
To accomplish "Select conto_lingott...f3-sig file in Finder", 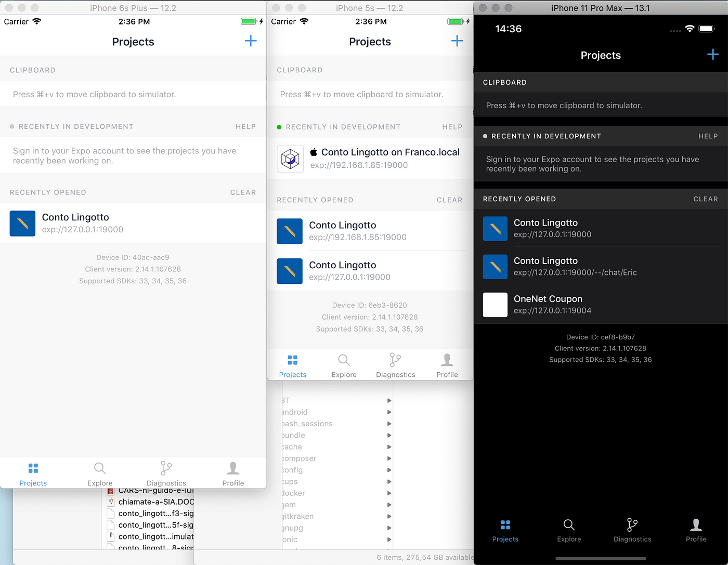I will pyautogui.click(x=150, y=513).
